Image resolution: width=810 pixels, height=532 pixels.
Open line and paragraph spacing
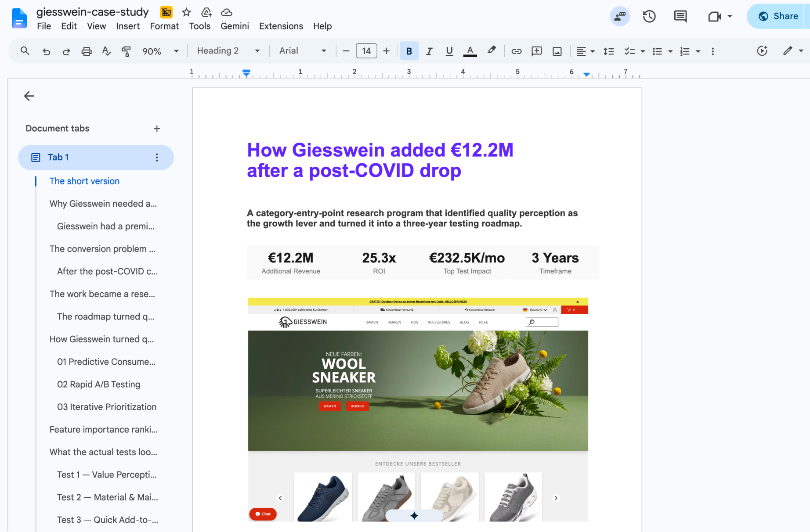(608, 51)
